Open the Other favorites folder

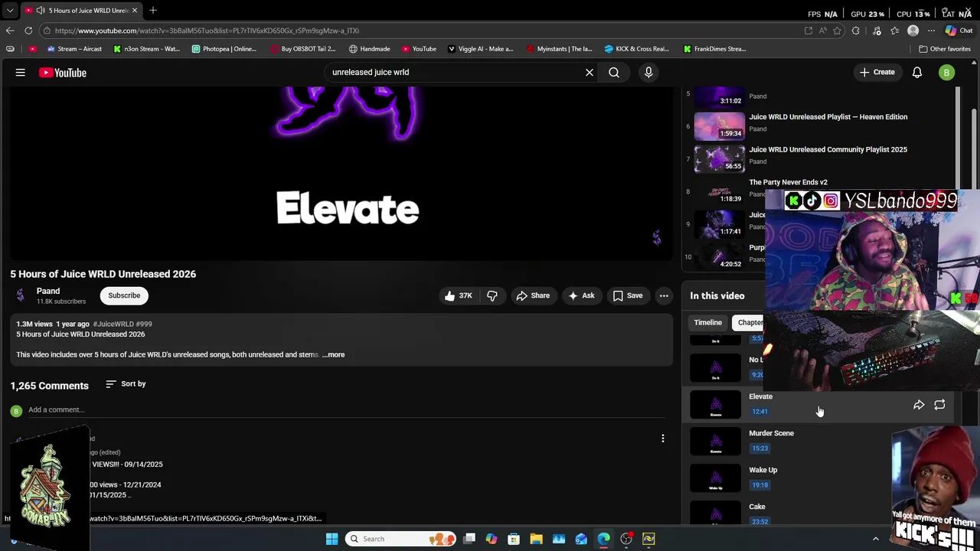point(945,49)
